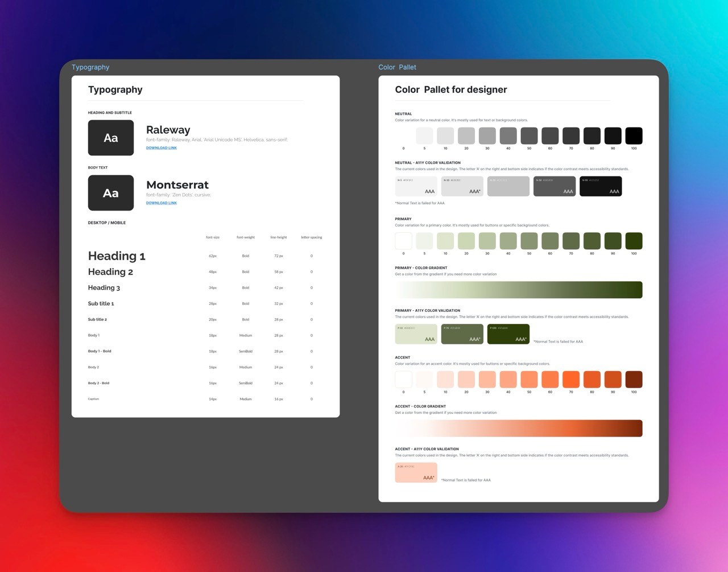Pick the Accent 70 bright orange swatch
This screenshot has width=728, height=572.
click(x=571, y=379)
